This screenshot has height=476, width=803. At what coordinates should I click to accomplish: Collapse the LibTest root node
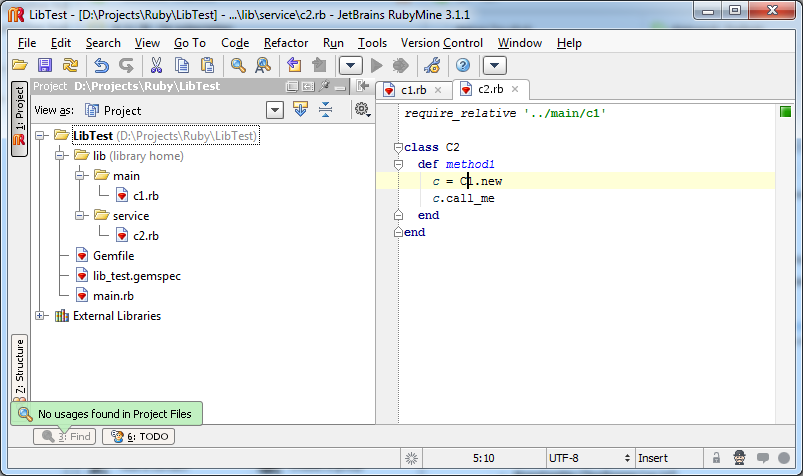pos(39,136)
